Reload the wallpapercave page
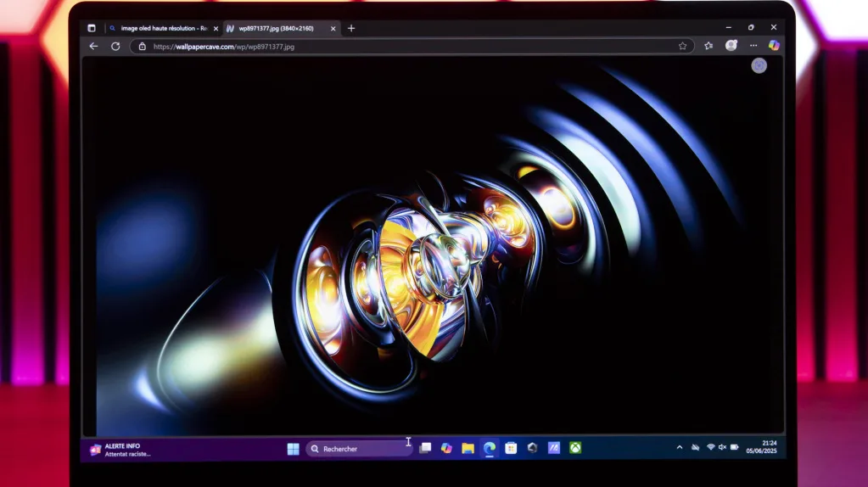This screenshot has height=487, width=868. (x=115, y=46)
